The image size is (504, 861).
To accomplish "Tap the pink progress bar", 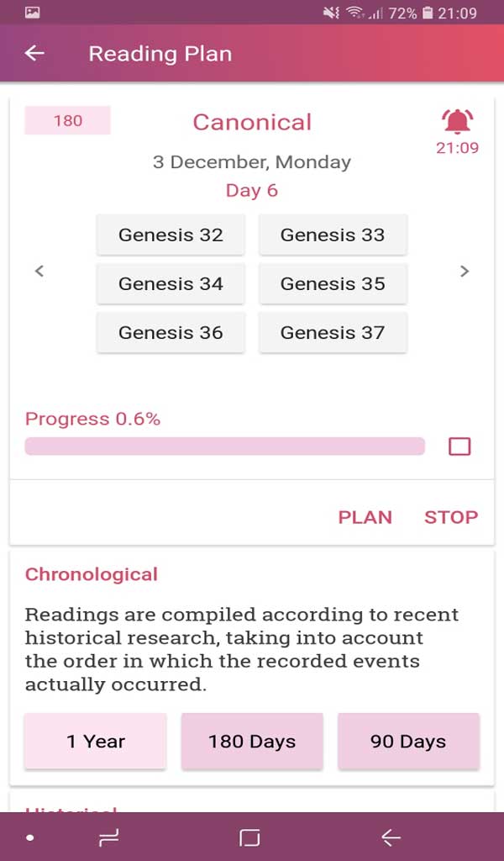I will pos(225,446).
